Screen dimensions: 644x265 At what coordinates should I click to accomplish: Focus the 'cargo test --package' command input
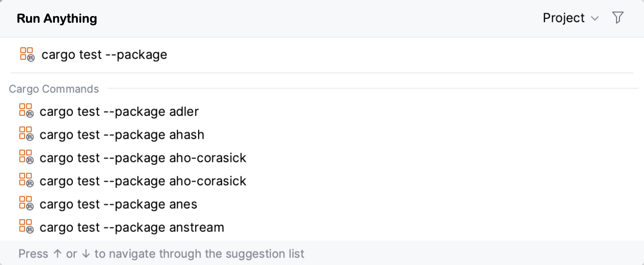coord(104,55)
